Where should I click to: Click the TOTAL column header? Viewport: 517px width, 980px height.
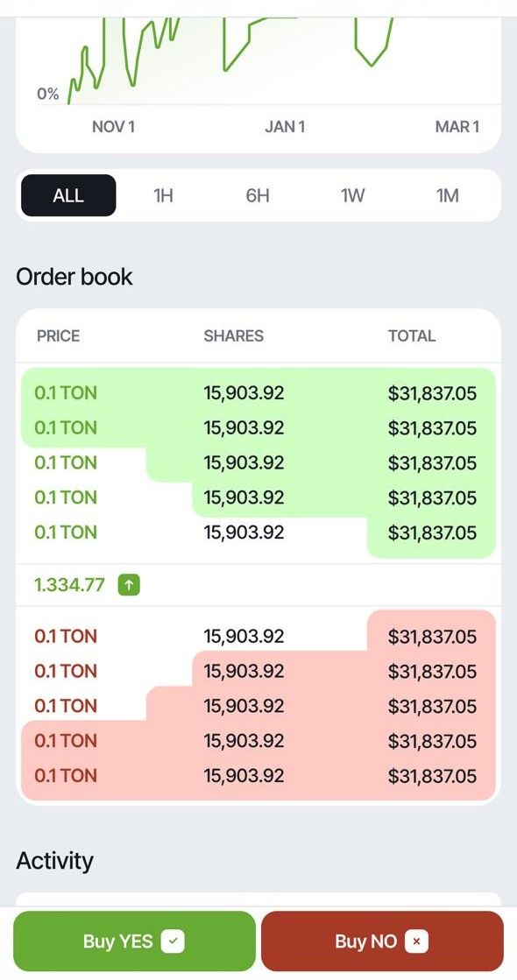[412, 335]
